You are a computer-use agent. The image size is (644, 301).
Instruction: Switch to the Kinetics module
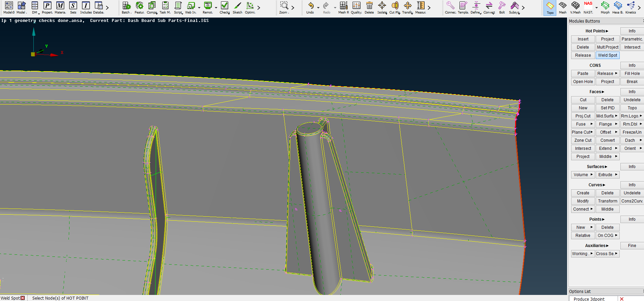(631, 7)
